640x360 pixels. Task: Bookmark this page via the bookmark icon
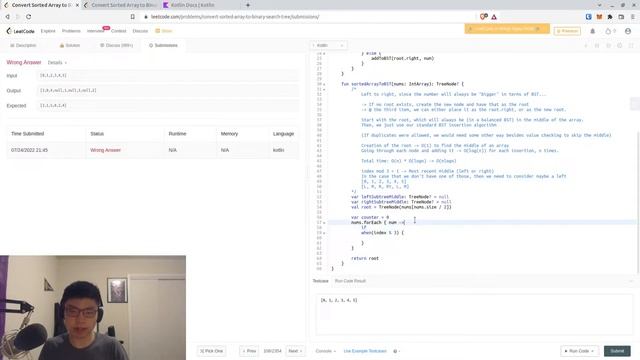[x=133, y=17]
